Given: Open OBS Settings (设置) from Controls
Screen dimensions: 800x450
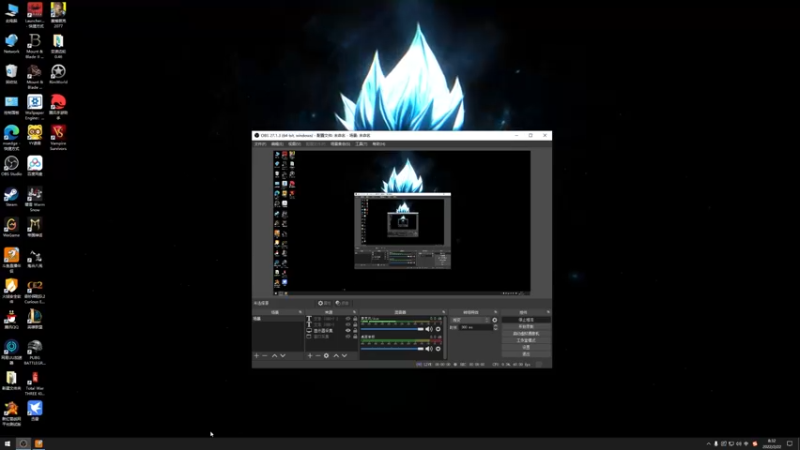Looking at the screenshot, I should (526, 347).
